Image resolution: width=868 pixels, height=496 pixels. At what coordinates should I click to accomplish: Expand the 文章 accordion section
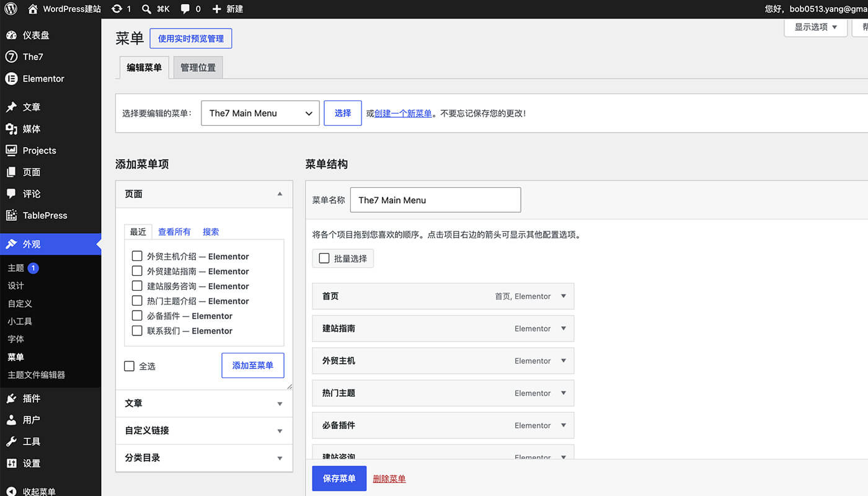(x=204, y=403)
